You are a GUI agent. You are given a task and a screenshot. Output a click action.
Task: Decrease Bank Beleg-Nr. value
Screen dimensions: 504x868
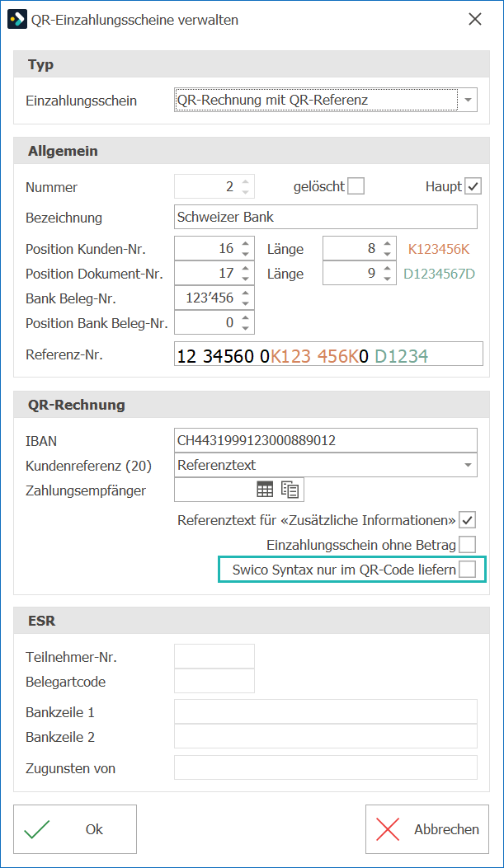point(245,303)
